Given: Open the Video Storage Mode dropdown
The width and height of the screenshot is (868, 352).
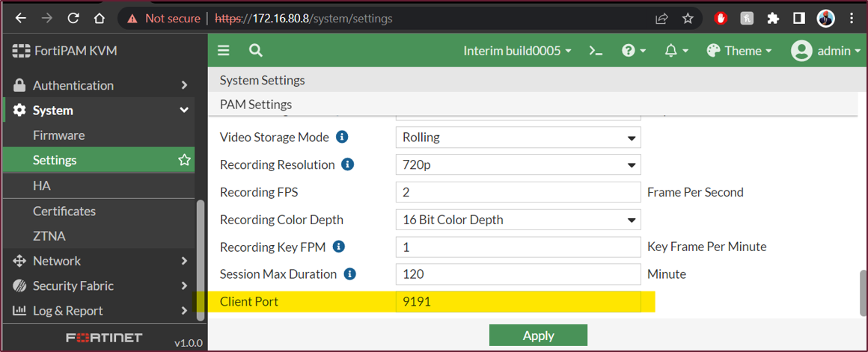Looking at the screenshot, I should [518, 138].
